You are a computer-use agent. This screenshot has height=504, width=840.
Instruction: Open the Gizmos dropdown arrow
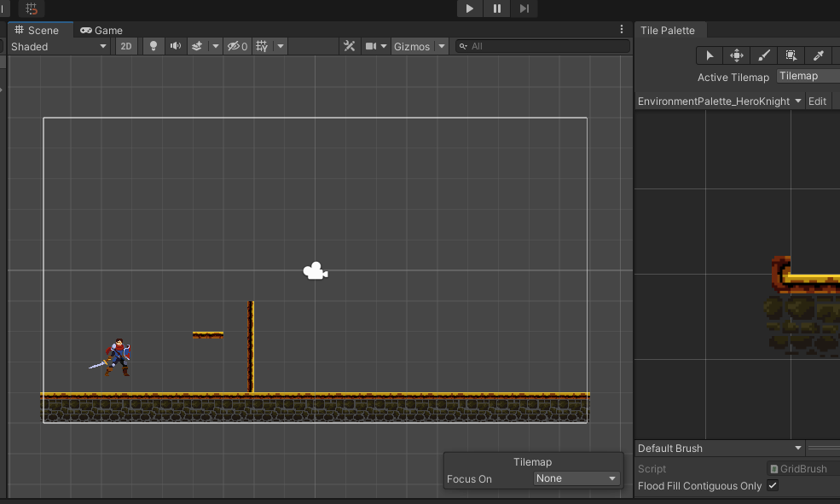[x=442, y=46]
